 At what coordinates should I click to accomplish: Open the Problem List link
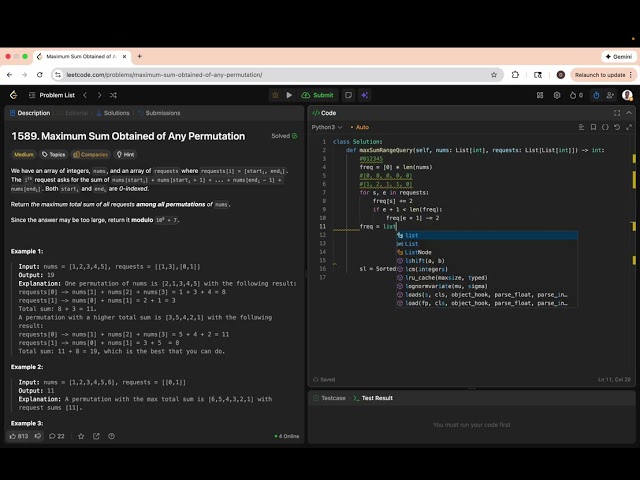[56, 95]
